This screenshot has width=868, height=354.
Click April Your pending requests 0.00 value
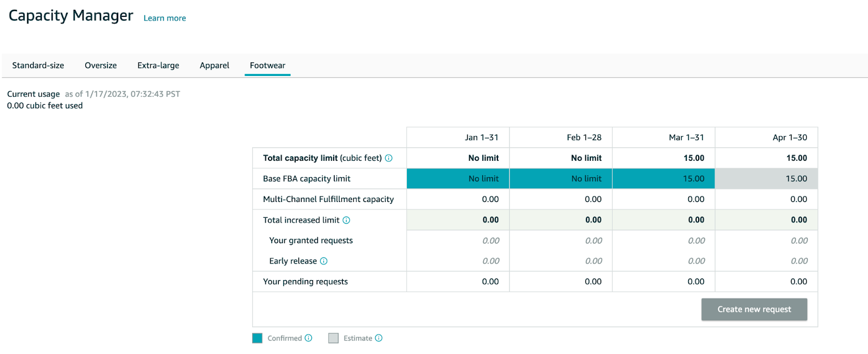point(799,282)
